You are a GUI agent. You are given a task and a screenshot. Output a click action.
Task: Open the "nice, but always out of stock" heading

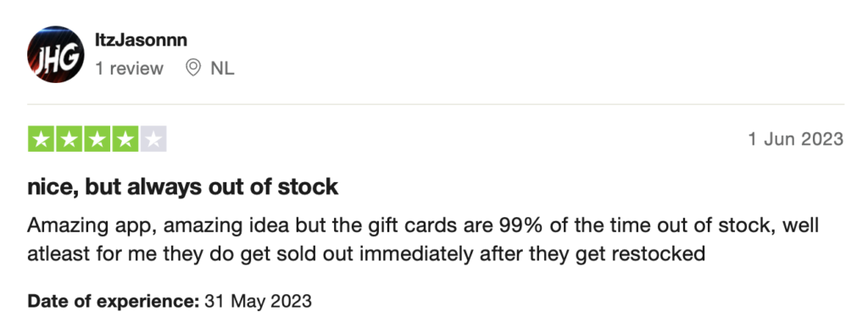[183, 187]
